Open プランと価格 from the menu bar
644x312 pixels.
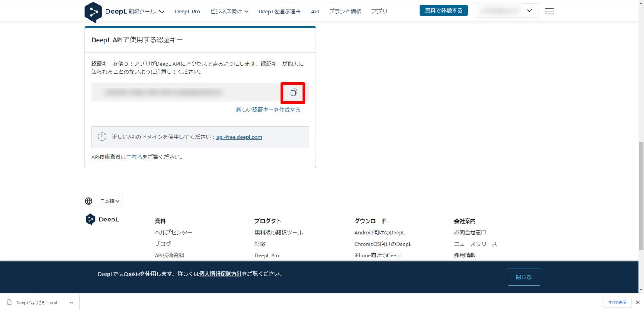(x=345, y=11)
